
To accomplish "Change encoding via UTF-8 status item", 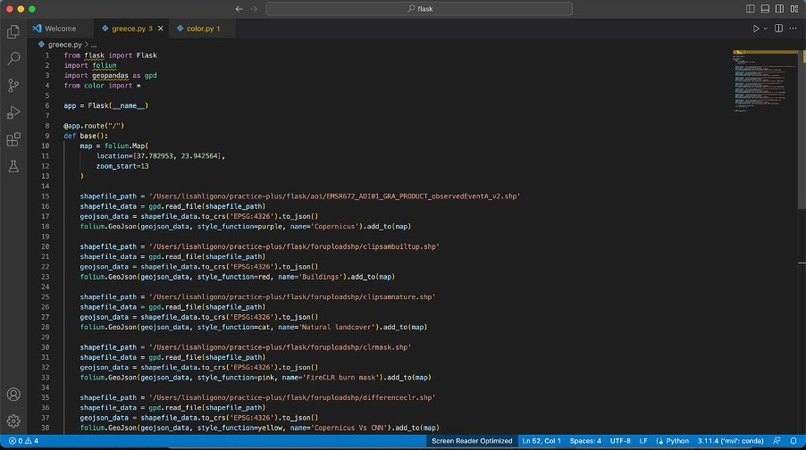I will point(620,441).
